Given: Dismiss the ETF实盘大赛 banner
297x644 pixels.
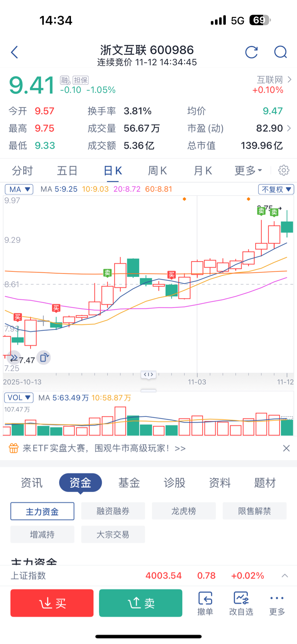Looking at the screenshot, I should tap(286, 448).
